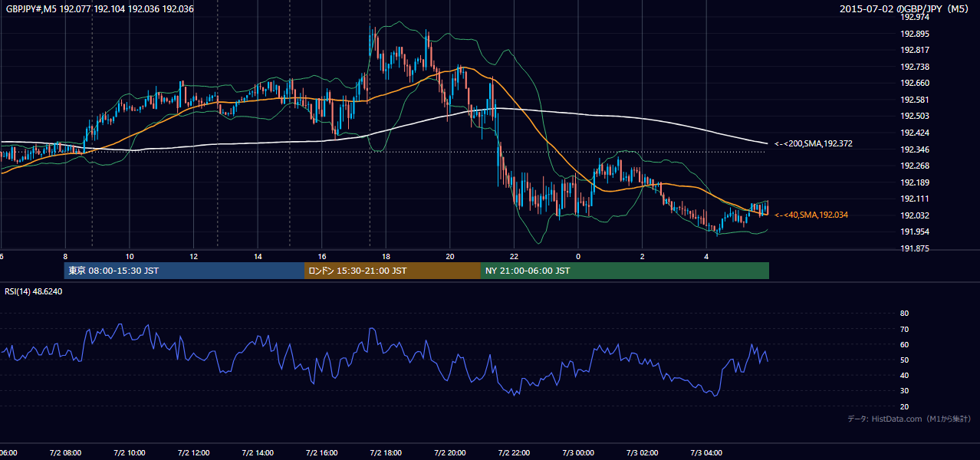Click hour marker 16 under price chart
This screenshot has height=460, width=980.
click(322, 257)
